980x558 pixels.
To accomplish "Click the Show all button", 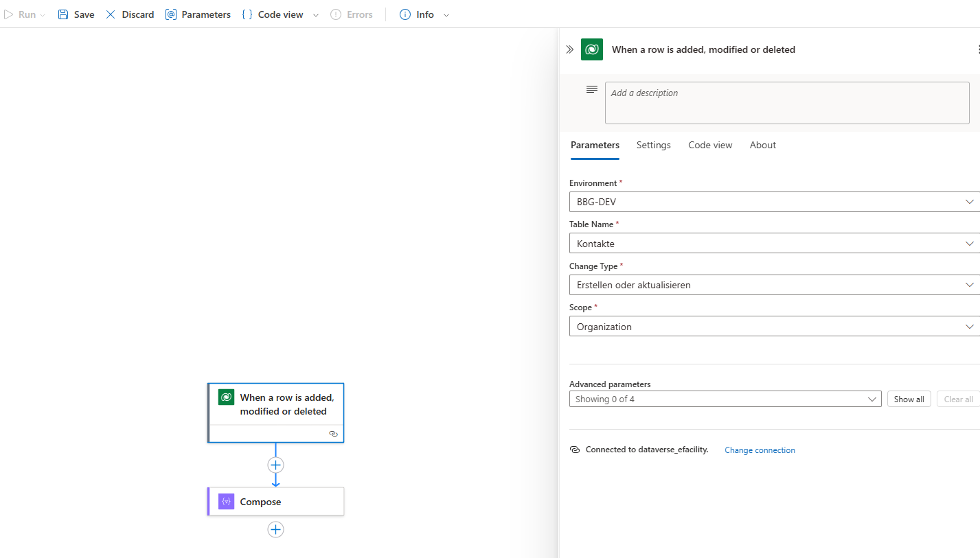I will 909,399.
